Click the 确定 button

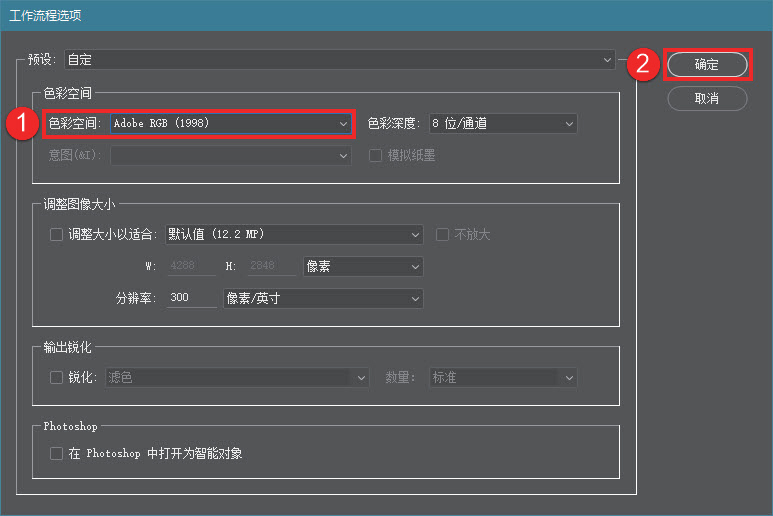[707, 65]
